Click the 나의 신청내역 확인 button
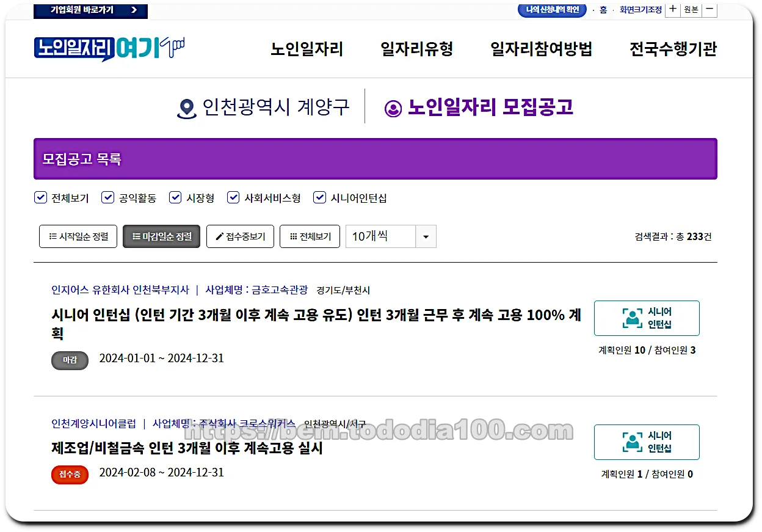762x532 pixels. (x=551, y=9)
